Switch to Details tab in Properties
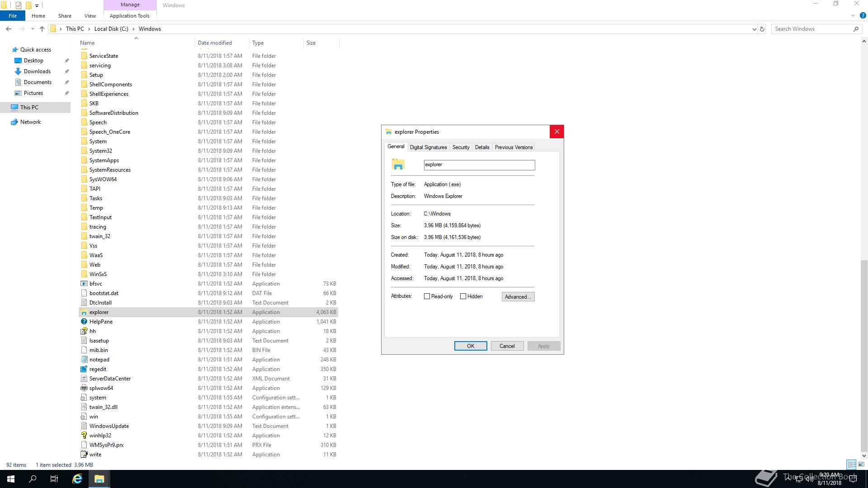Screen dimensions: 868x488 point(482,147)
